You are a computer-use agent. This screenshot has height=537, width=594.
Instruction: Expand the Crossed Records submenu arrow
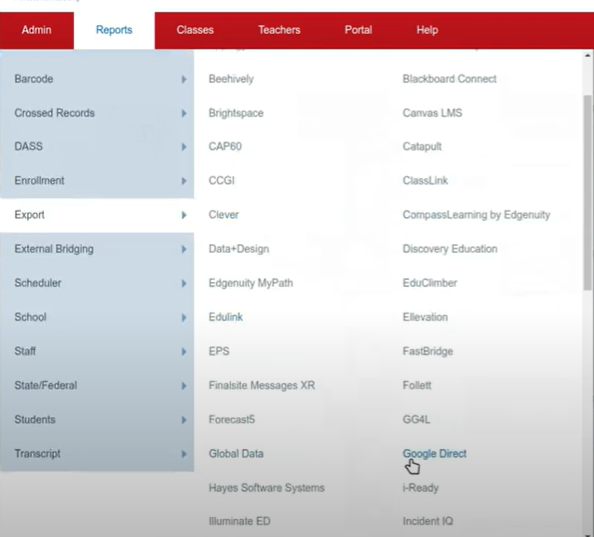point(184,113)
